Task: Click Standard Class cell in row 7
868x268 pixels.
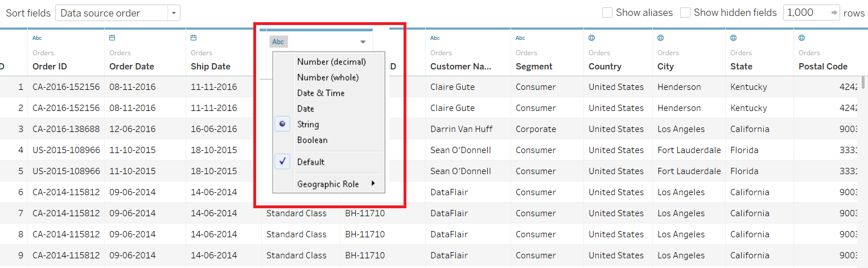Action: 297,213
